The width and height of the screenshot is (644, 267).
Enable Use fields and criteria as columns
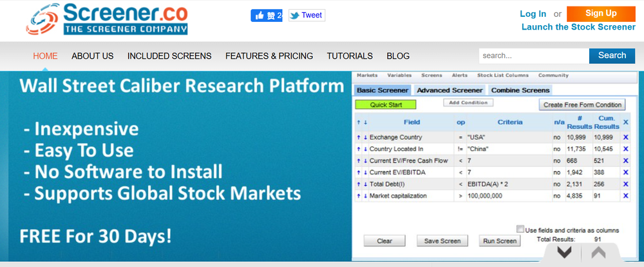click(x=520, y=229)
